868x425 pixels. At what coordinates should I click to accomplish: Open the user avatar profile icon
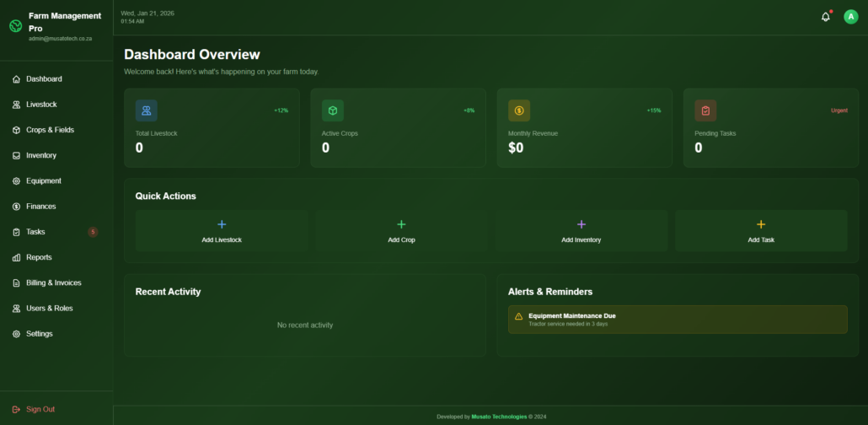point(850,17)
